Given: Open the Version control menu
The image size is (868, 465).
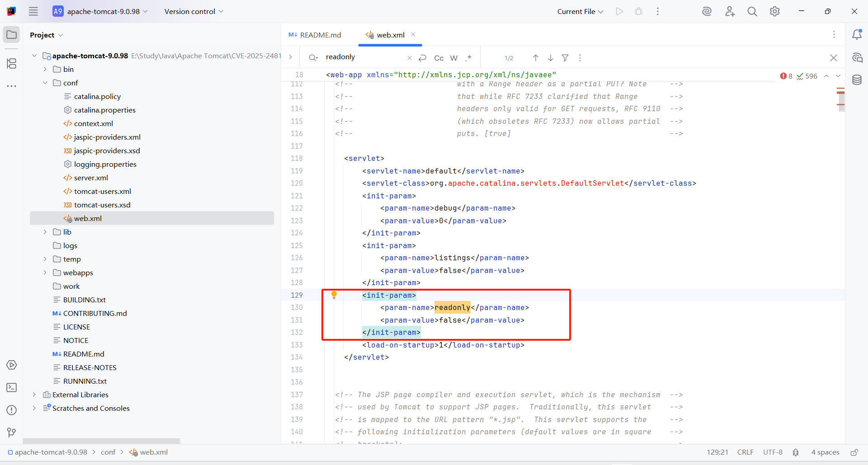Looking at the screenshot, I should pyautogui.click(x=193, y=12).
